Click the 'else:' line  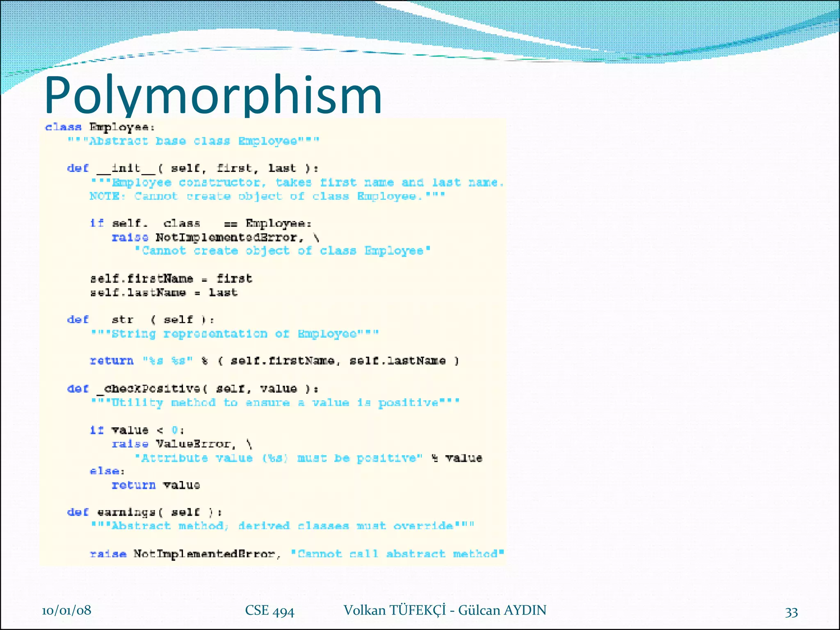tap(107, 472)
